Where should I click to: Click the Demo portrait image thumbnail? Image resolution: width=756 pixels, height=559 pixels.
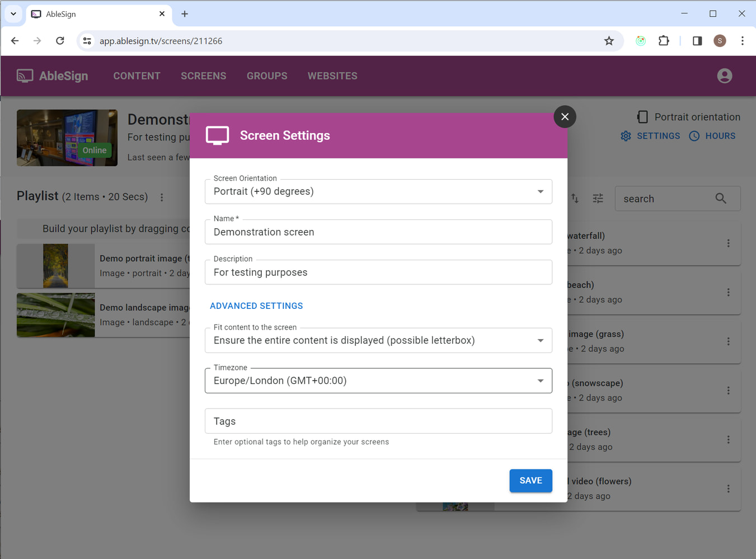55,266
